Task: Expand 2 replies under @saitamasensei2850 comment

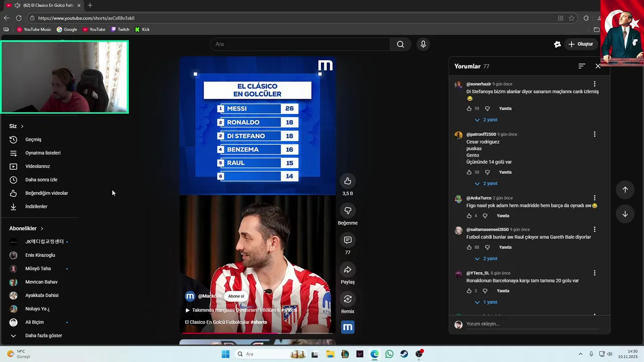Action: click(x=486, y=258)
